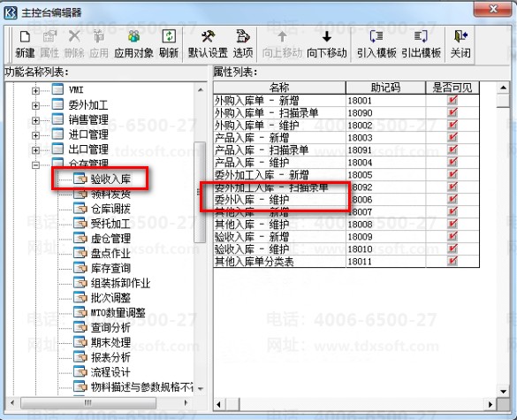Collapse the 仓存管理 tree node
517x420 pixels.
point(35,165)
